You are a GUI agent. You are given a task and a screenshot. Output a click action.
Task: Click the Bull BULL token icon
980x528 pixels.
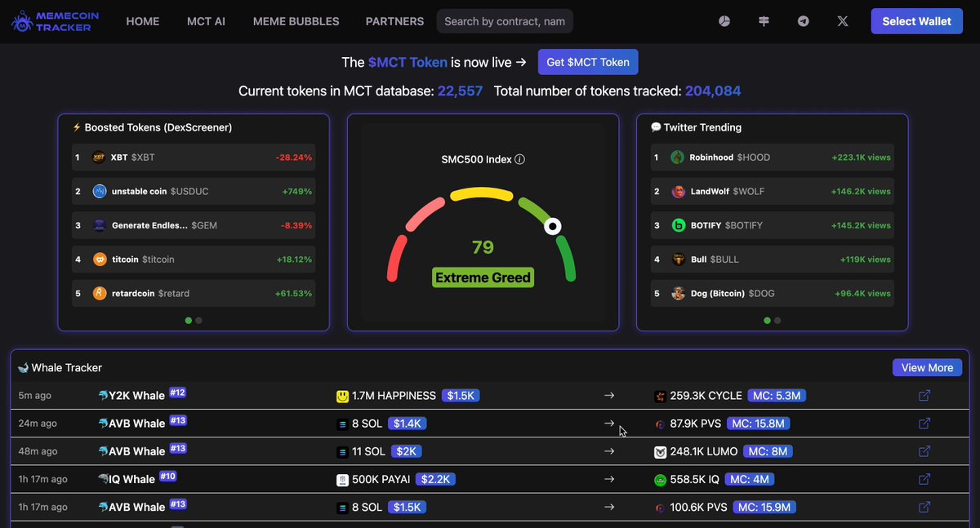click(x=678, y=260)
